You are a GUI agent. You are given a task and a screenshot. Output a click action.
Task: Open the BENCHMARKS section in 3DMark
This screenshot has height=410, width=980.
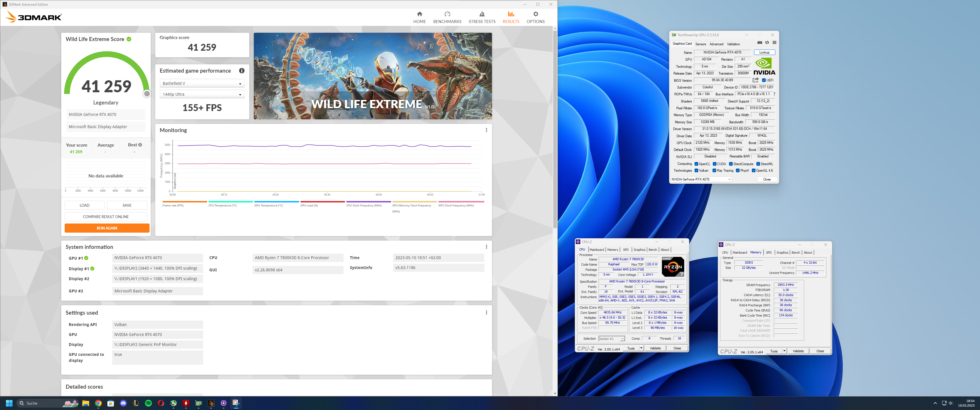coord(447,17)
